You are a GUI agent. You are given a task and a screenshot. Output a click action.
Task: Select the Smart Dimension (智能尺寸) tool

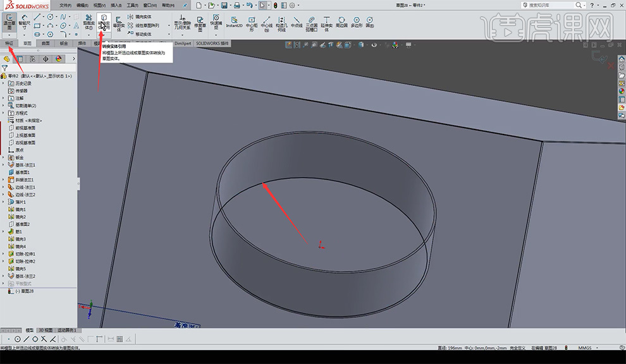click(x=24, y=21)
